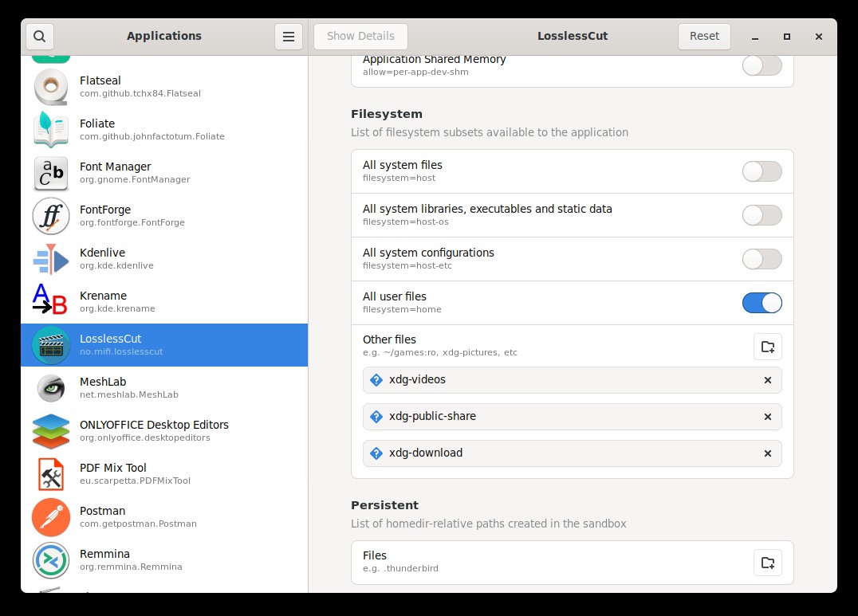The image size is (858, 616).
Task: Click the MeshLab eye icon
Action: click(x=51, y=388)
